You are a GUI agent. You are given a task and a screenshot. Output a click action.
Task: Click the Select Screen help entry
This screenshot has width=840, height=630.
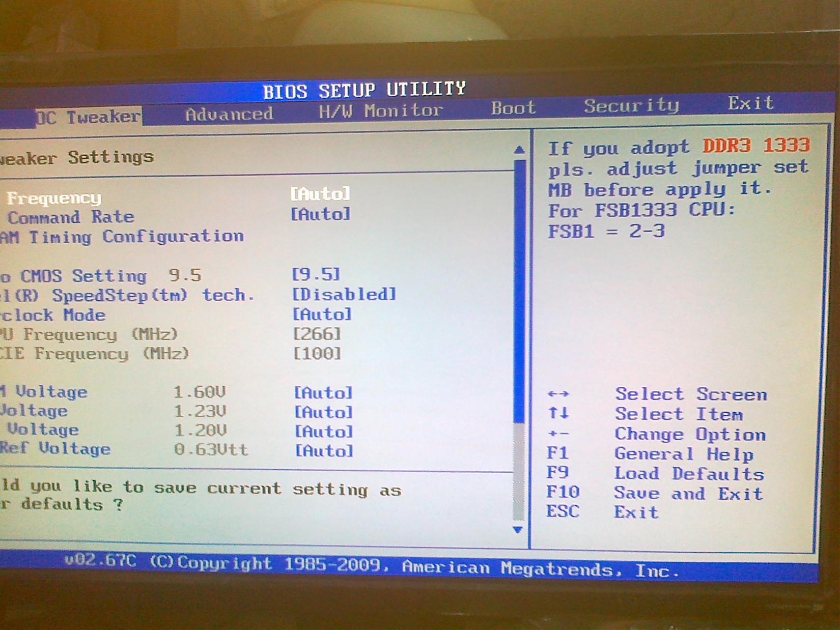click(691, 394)
